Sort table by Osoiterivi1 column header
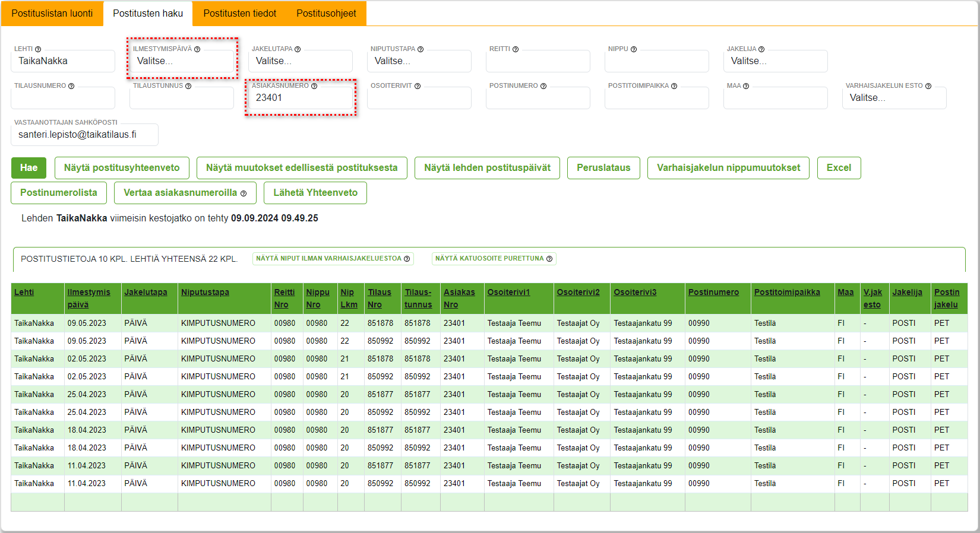 (508, 292)
